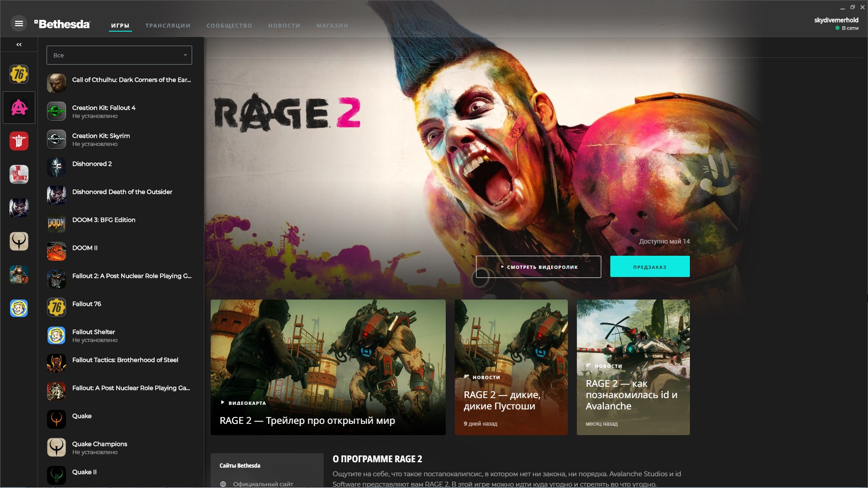This screenshot has width=868, height=488.
Task: Select DOOM 3: BFG Edition in list
Action: tap(104, 220)
